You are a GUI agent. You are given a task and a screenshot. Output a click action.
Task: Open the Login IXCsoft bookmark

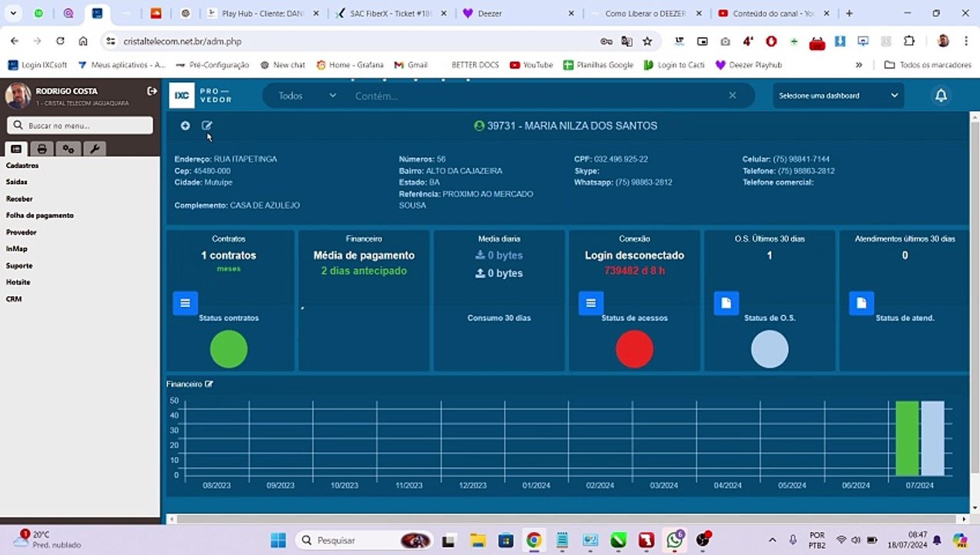tap(39, 65)
